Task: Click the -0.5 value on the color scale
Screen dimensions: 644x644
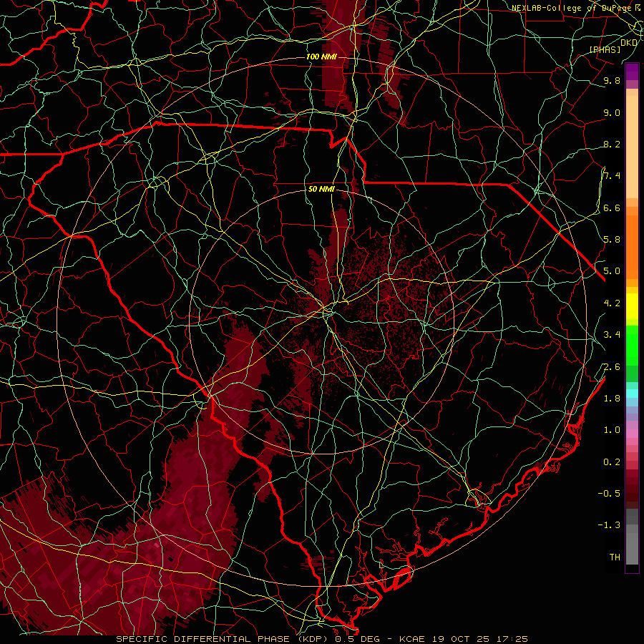Action: [x=609, y=494]
